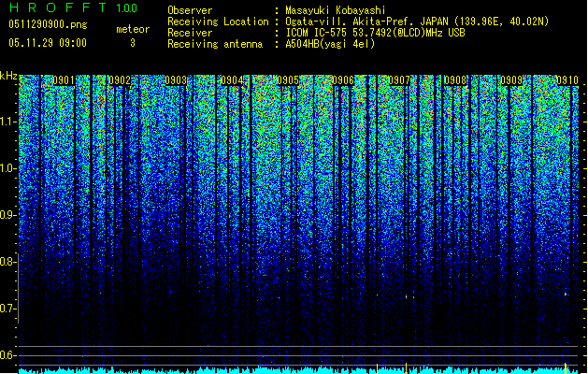Click the 0902 time marker

(120, 80)
